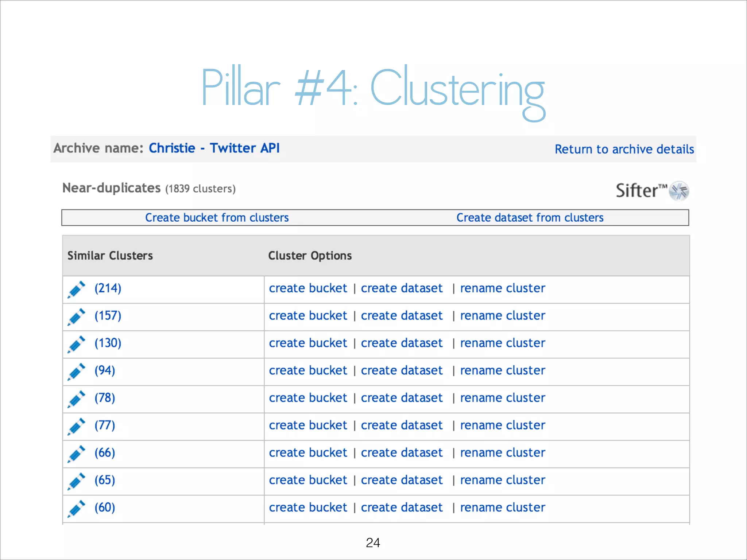Create dataset for the (77) cluster

(x=402, y=425)
